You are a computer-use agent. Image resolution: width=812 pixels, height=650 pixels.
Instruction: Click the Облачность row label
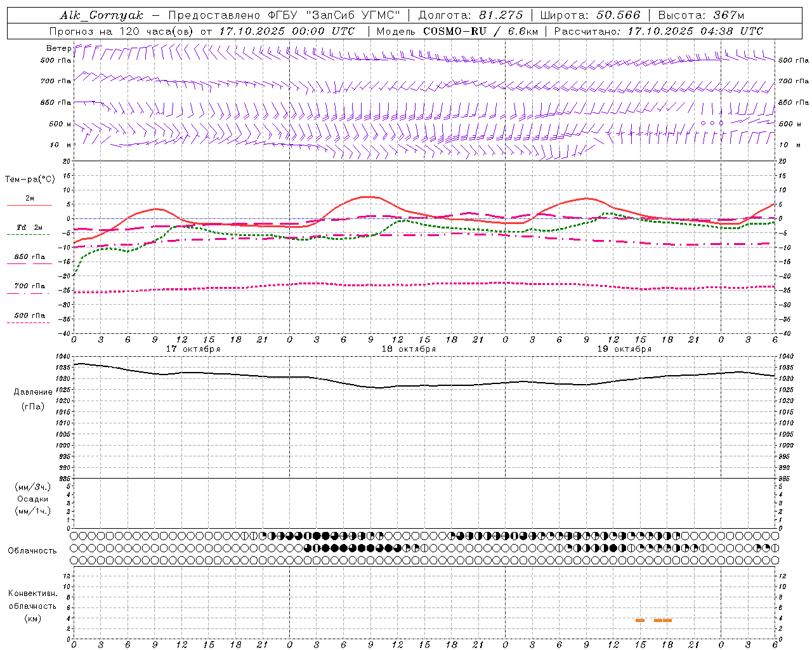click(x=32, y=550)
